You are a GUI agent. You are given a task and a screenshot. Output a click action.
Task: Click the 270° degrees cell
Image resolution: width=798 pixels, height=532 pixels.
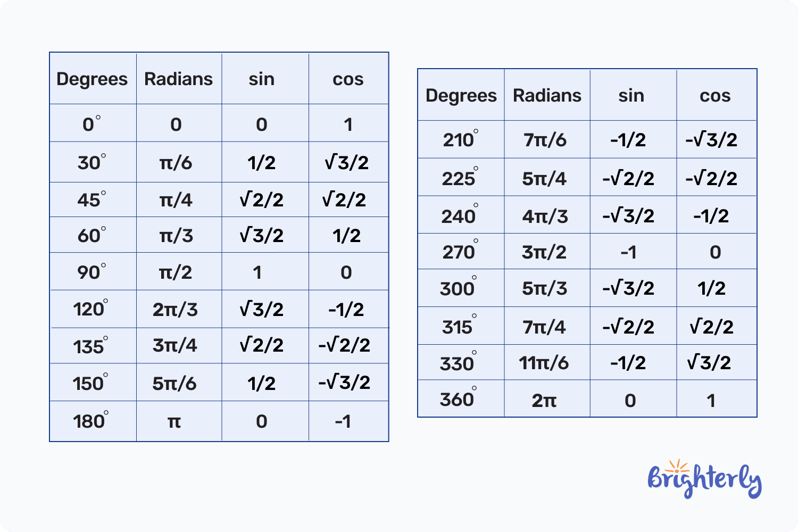pyautogui.click(x=460, y=252)
